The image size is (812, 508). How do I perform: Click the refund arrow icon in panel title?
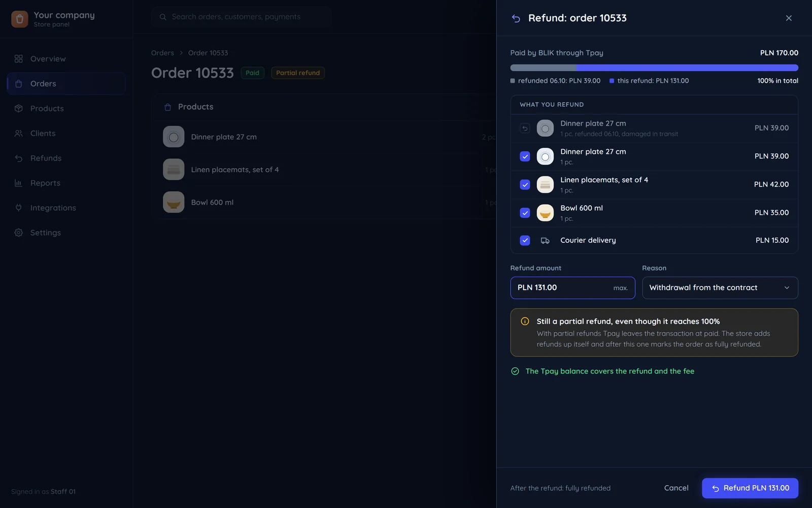point(516,18)
